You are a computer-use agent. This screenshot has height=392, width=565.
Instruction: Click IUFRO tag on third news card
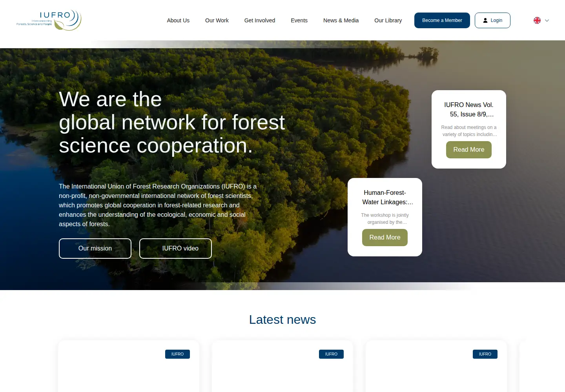tap(485, 354)
